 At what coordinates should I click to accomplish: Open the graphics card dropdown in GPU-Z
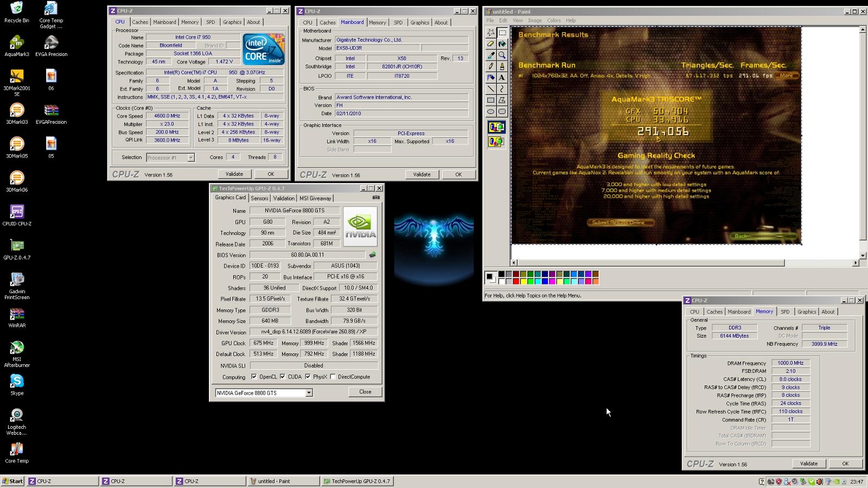pyautogui.click(x=309, y=393)
